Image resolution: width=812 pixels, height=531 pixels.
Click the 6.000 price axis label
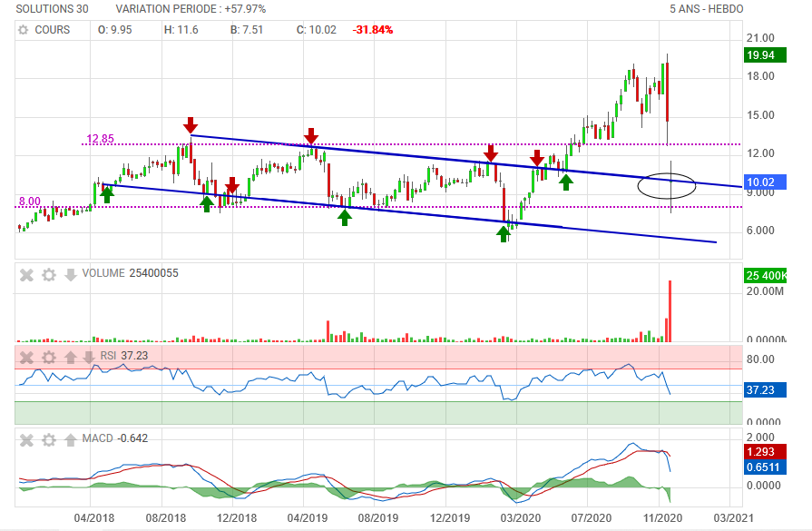760,231
